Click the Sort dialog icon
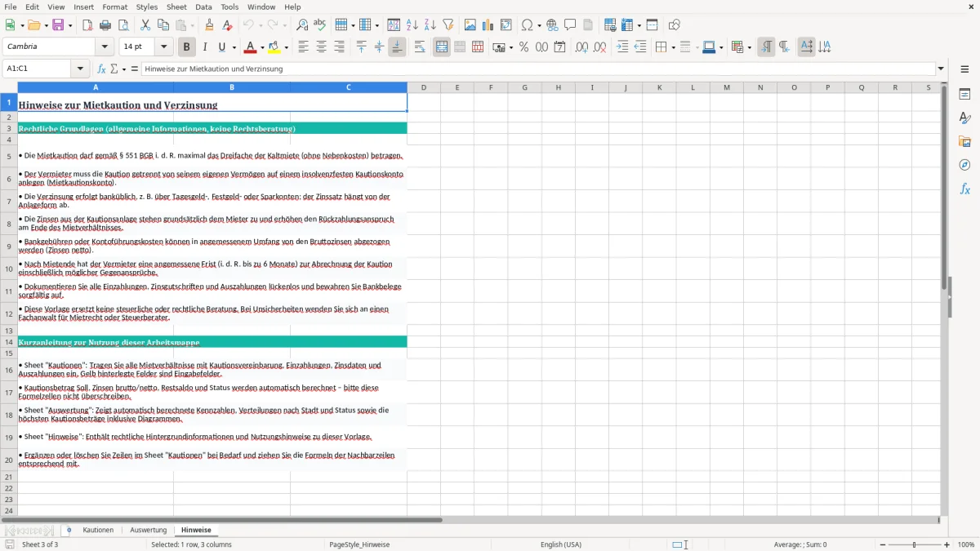This screenshot has height=551, width=980. [394, 25]
